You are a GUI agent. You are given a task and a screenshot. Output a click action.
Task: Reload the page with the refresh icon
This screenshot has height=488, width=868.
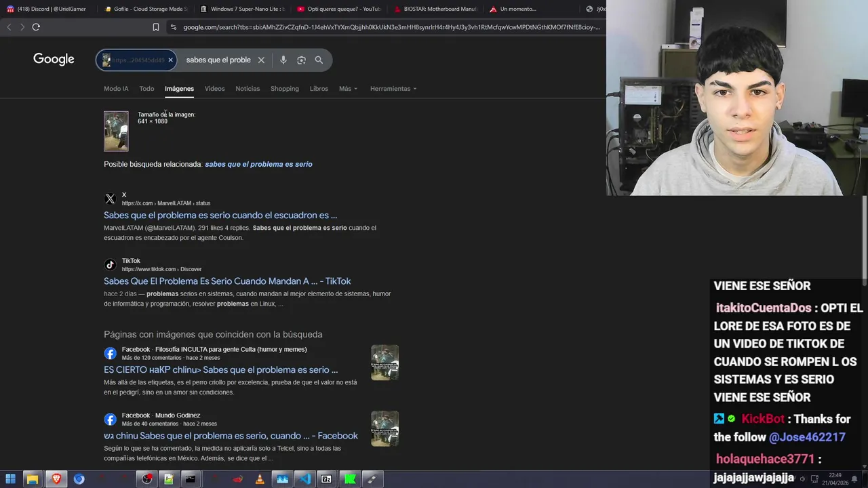36,27
